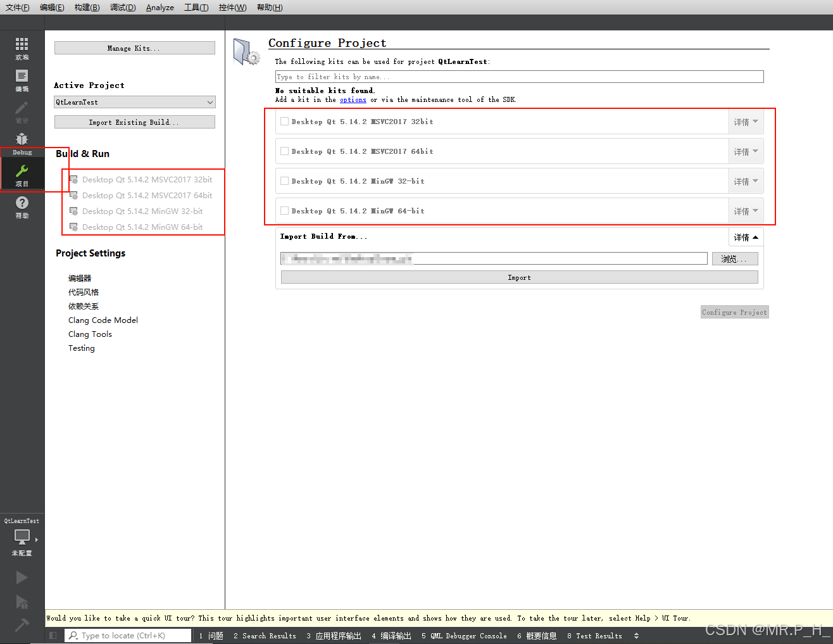833x644 pixels.
Task: Open 依赖关系 project settings
Action: click(x=84, y=306)
